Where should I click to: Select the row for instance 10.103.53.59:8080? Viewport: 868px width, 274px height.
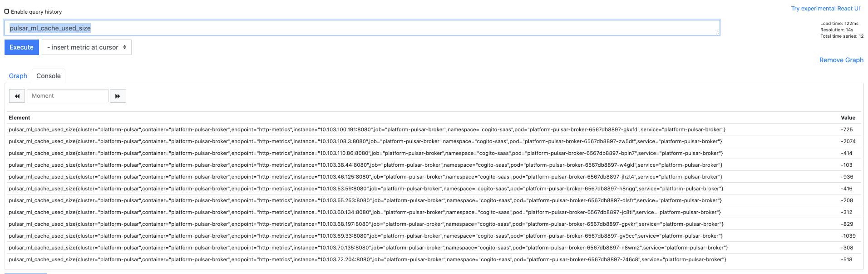pyautogui.click(x=434, y=189)
